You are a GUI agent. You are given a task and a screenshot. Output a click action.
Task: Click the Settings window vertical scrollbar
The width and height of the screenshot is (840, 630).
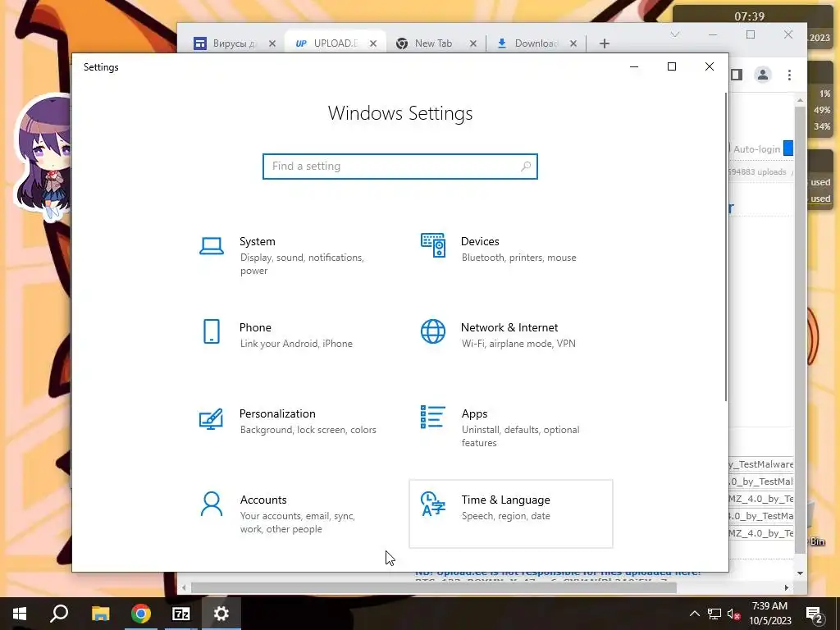tap(726, 246)
